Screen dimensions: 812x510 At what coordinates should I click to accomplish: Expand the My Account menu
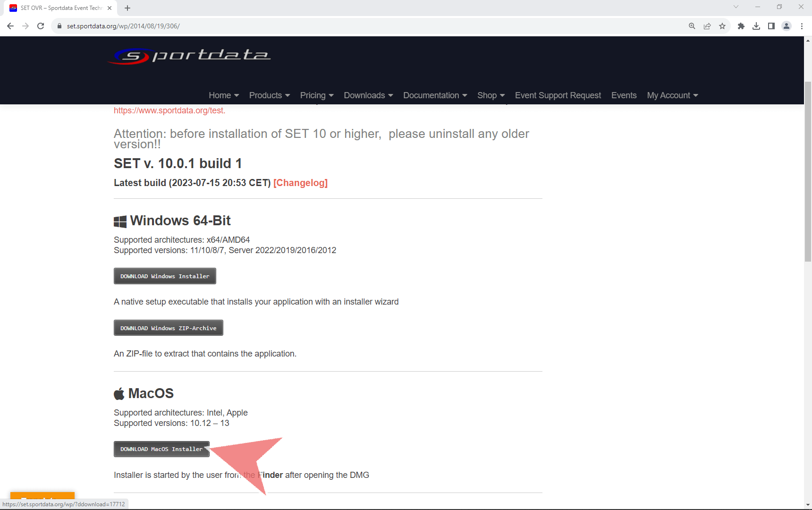tap(672, 95)
